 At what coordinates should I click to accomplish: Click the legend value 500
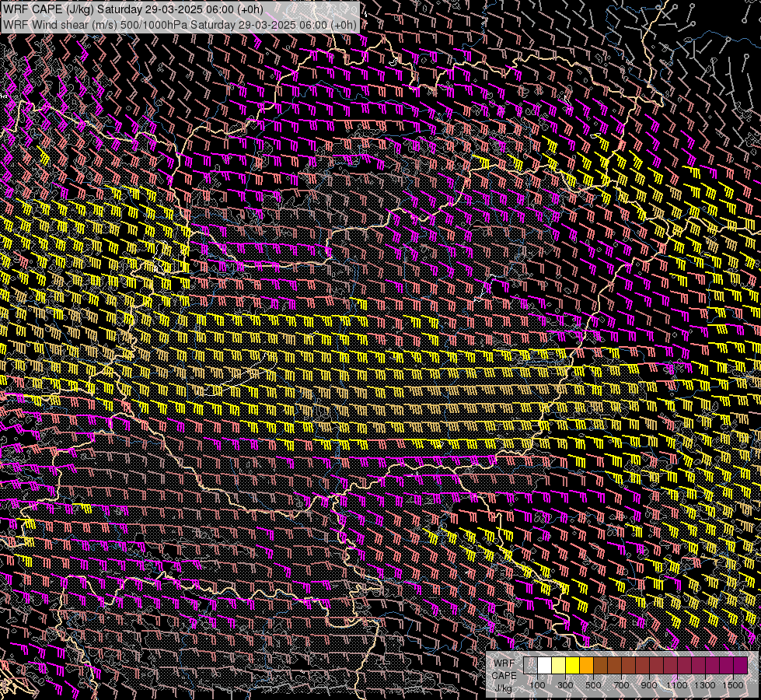593,685
